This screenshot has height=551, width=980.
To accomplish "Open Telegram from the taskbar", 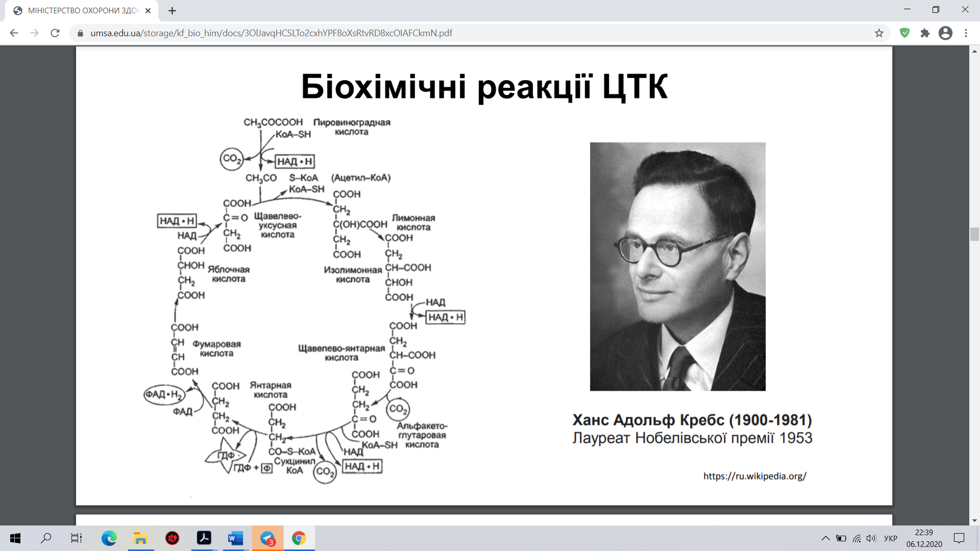I will point(267,538).
